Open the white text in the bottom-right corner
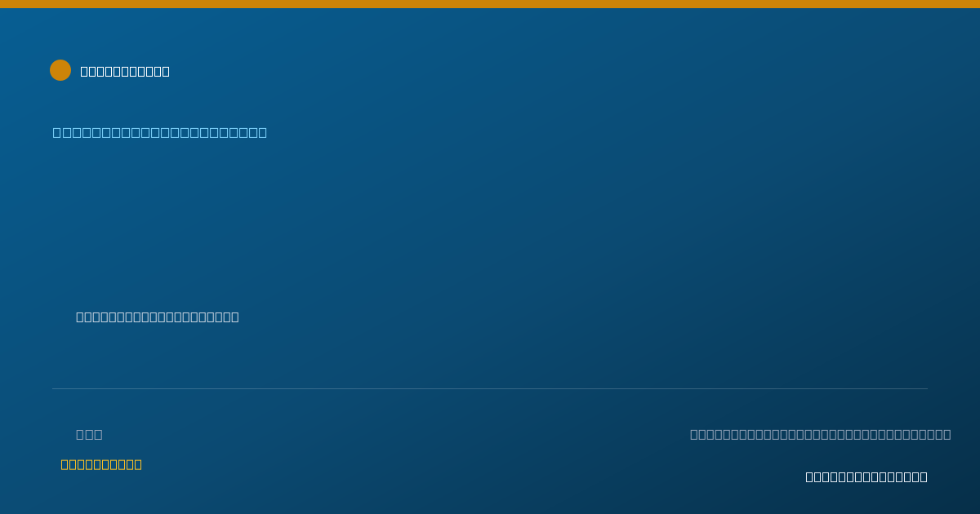The height and width of the screenshot is (514, 980). point(866,476)
